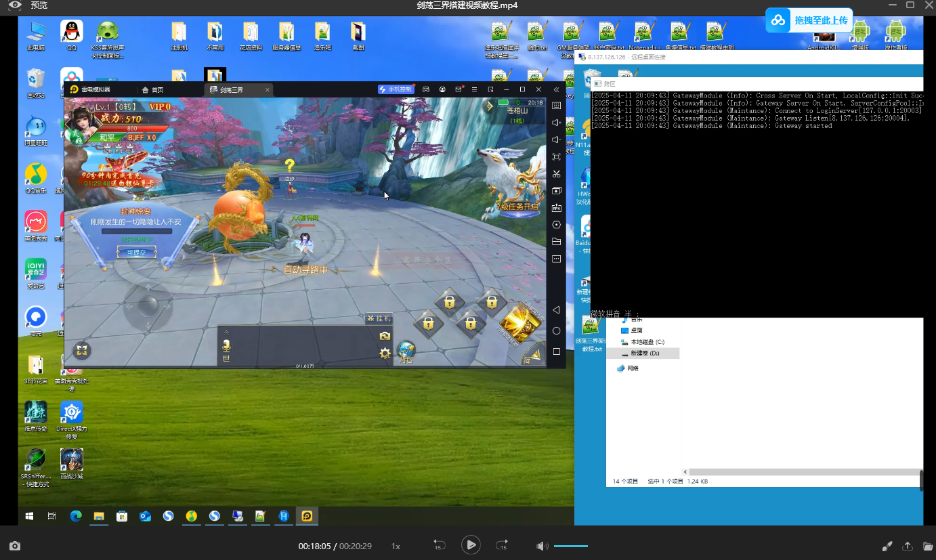Click the virtual joystick in game
Viewport: 936px width, 560px height.
[x=148, y=306]
